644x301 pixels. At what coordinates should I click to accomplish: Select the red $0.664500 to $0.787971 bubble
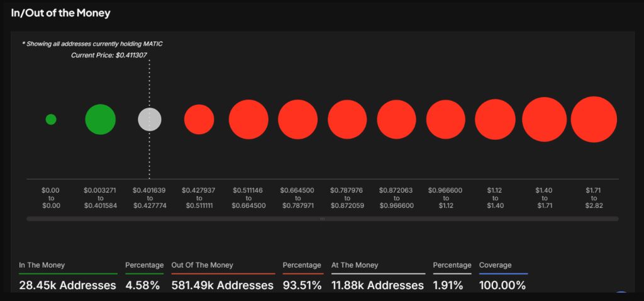tap(297, 119)
